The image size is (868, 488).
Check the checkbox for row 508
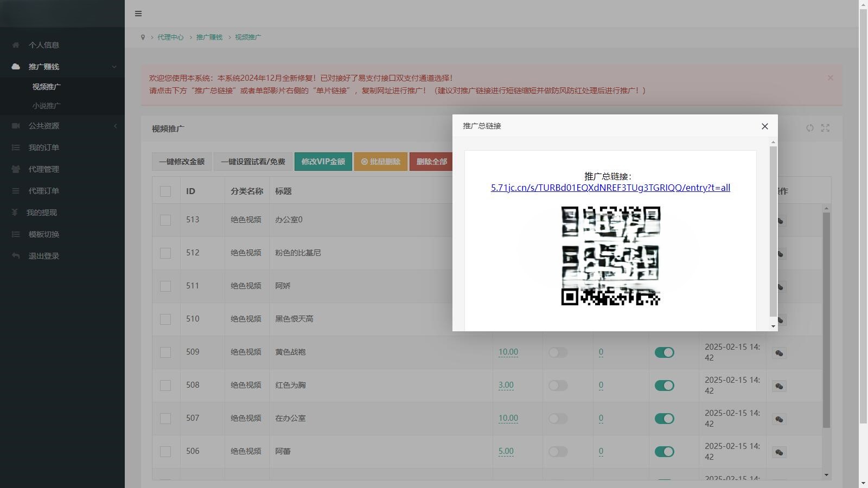point(165,386)
